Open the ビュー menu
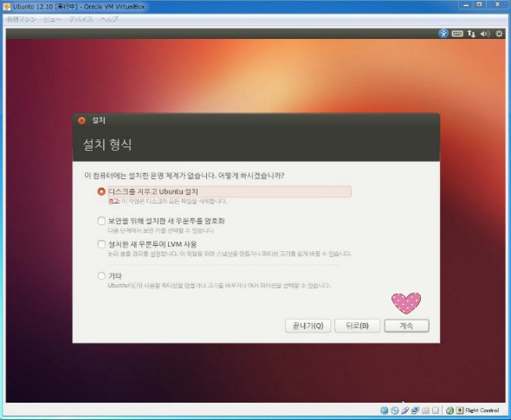511x420 pixels. point(53,20)
